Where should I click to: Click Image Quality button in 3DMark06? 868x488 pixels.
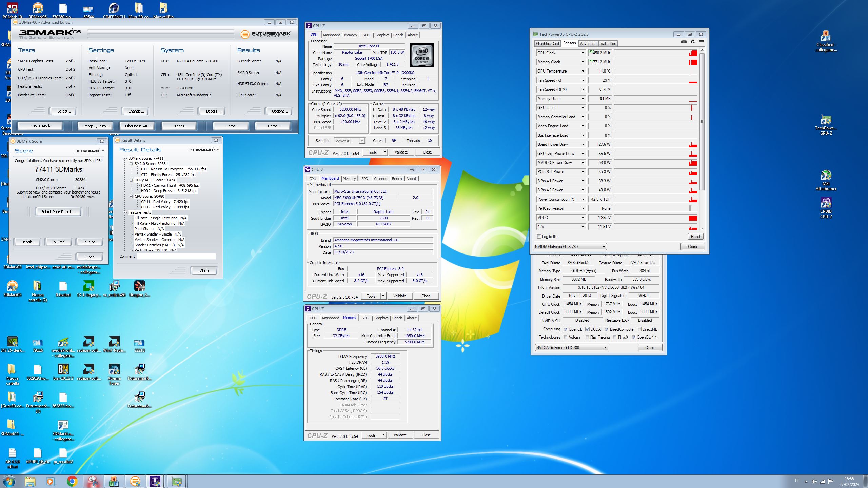pos(96,126)
